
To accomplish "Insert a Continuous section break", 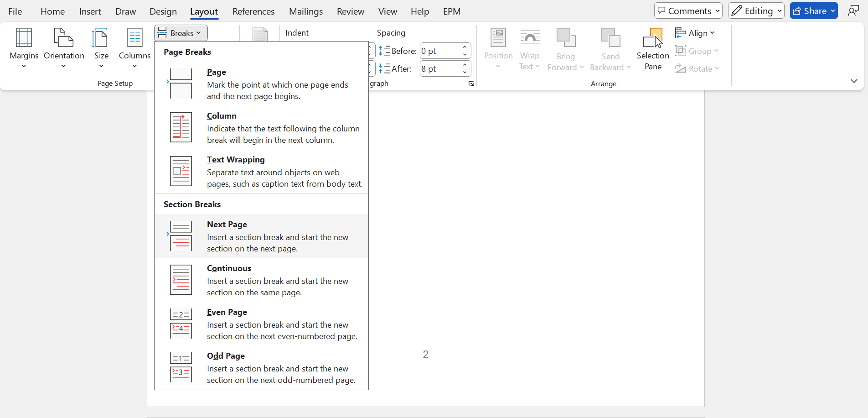I will 261,280.
